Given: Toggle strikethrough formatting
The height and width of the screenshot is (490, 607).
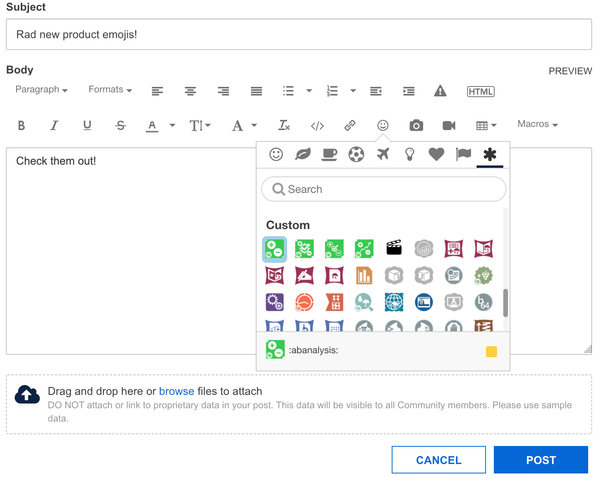Looking at the screenshot, I should 121,125.
